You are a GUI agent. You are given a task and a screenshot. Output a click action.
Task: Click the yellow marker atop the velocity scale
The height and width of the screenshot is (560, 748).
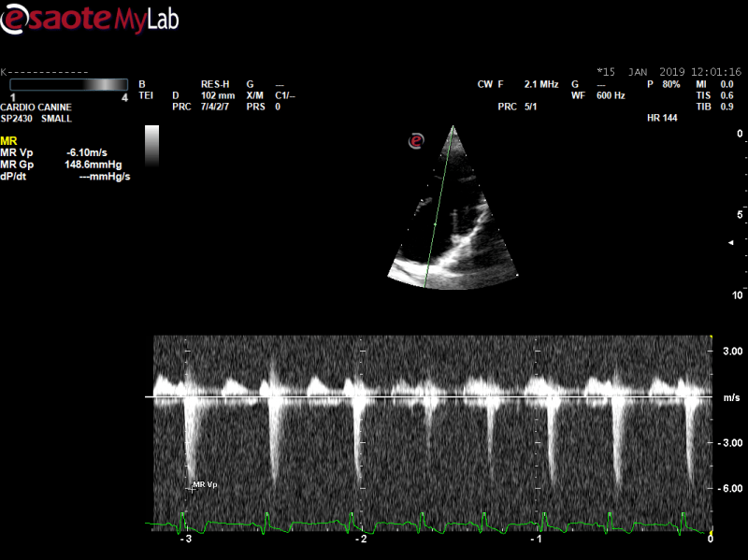pos(712,337)
